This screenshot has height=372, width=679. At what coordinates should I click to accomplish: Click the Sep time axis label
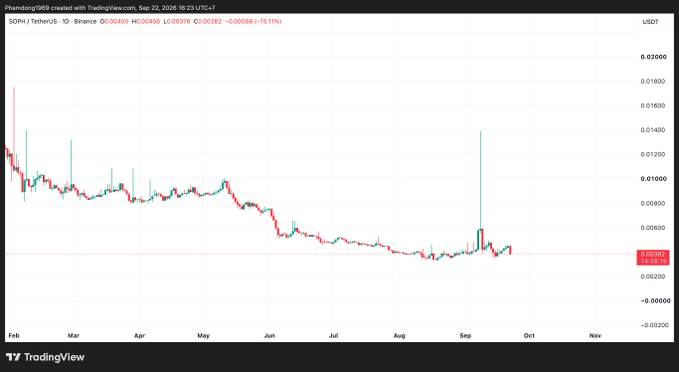[466, 336]
